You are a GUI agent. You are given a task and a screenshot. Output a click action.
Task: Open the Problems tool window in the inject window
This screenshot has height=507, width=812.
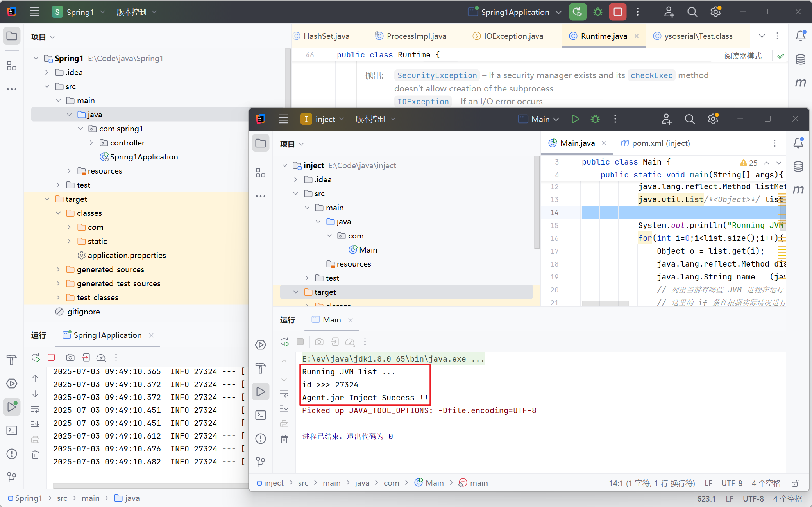[x=261, y=439]
